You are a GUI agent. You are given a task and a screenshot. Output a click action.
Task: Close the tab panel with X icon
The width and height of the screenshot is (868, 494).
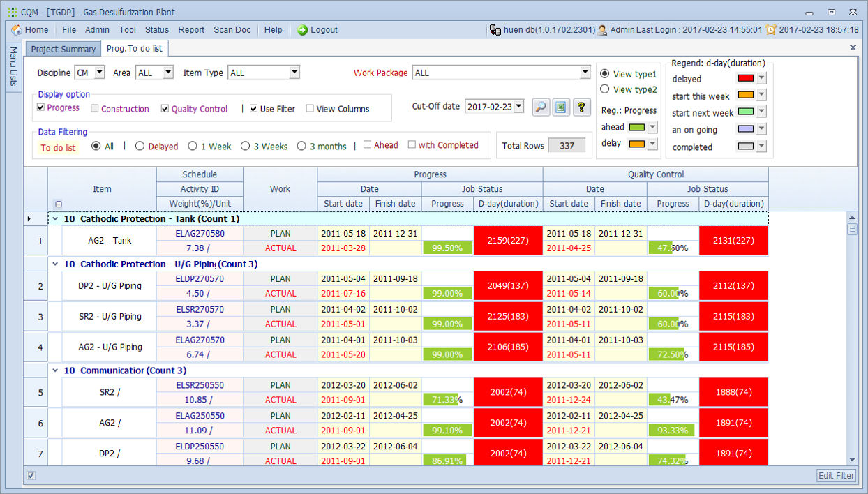tap(853, 48)
